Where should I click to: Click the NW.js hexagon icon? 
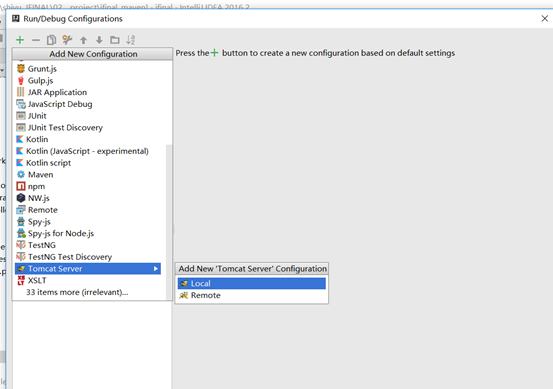tap(21, 198)
